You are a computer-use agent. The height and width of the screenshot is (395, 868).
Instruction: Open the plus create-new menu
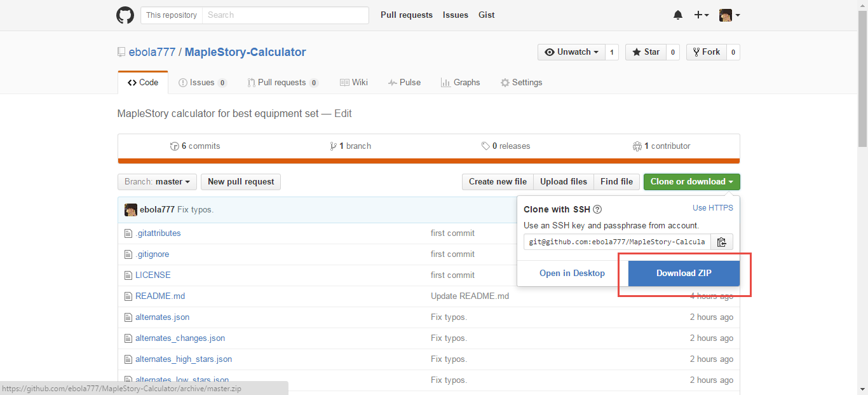click(702, 15)
